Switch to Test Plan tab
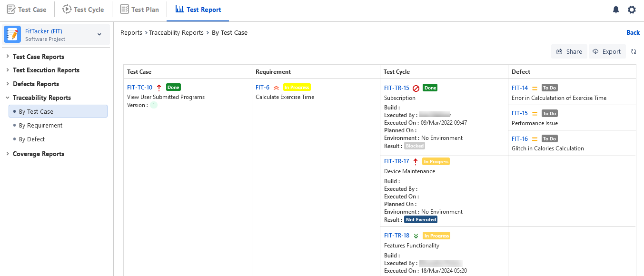The image size is (644, 276). pos(139,10)
